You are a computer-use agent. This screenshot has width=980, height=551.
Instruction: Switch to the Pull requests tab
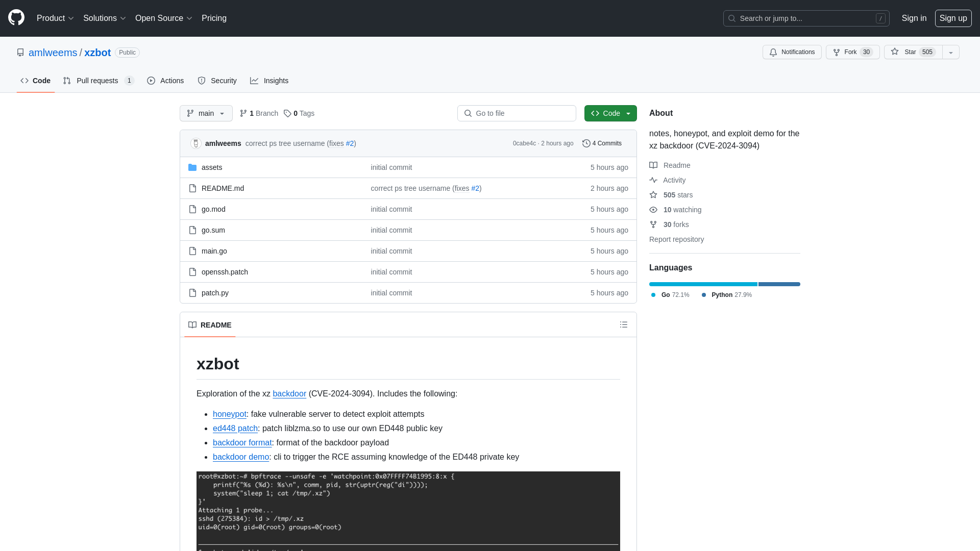[99, 81]
